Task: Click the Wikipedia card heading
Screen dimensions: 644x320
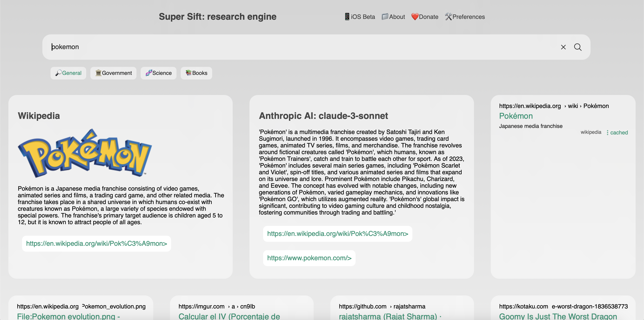Action: [39, 116]
